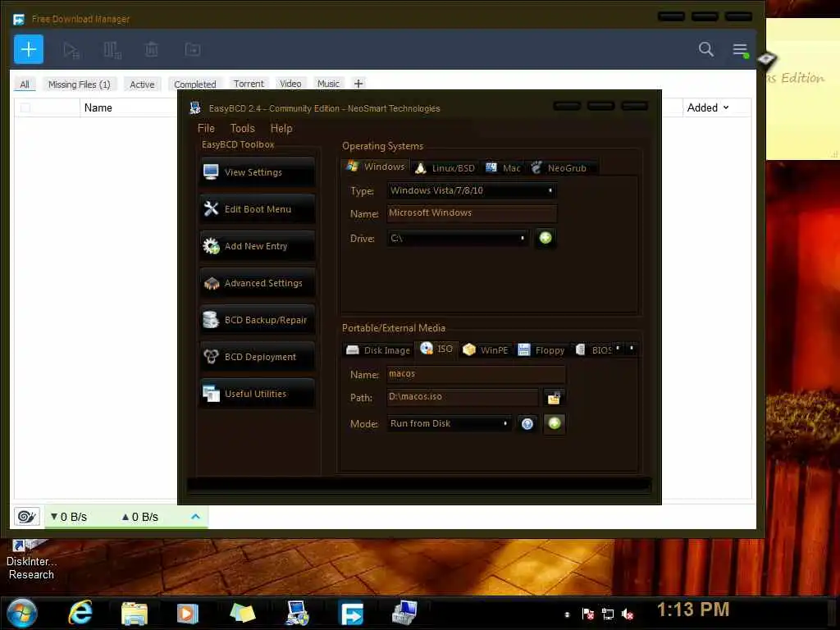Viewport: 840px width, 630px height.
Task: Switch to the BIOS media tab
Action: (x=592, y=350)
